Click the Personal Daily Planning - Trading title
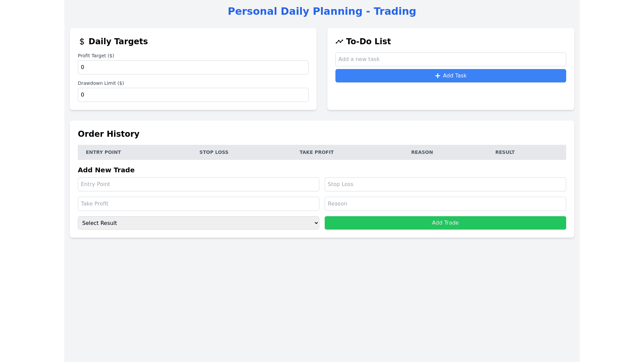 click(x=322, y=11)
